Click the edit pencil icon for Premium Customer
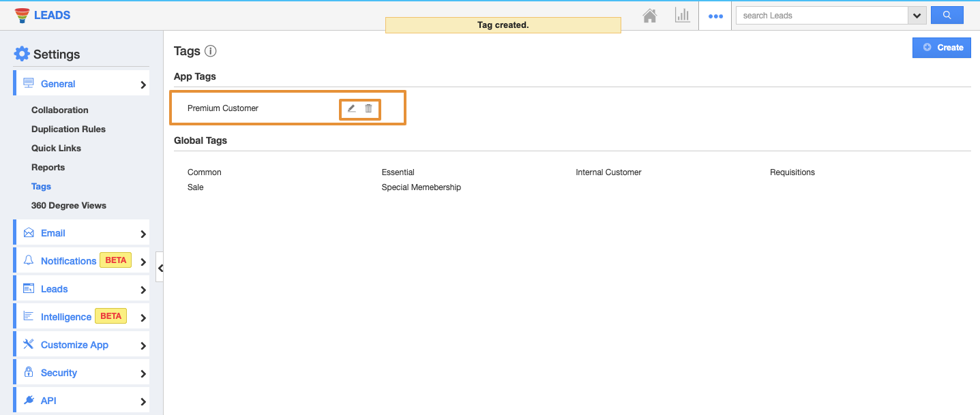Screen dimensions: 980x415 (x=352, y=108)
